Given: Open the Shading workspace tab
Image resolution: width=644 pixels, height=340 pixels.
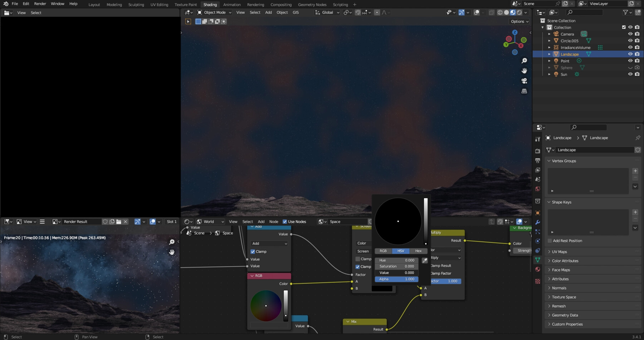Looking at the screenshot, I should click(x=210, y=5).
